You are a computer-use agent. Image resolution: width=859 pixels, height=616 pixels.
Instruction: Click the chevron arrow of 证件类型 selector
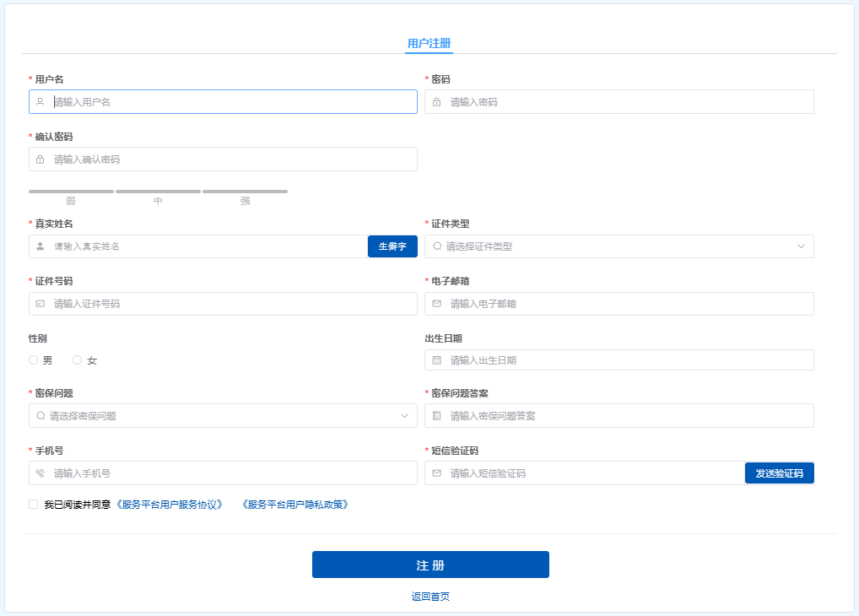(801, 246)
